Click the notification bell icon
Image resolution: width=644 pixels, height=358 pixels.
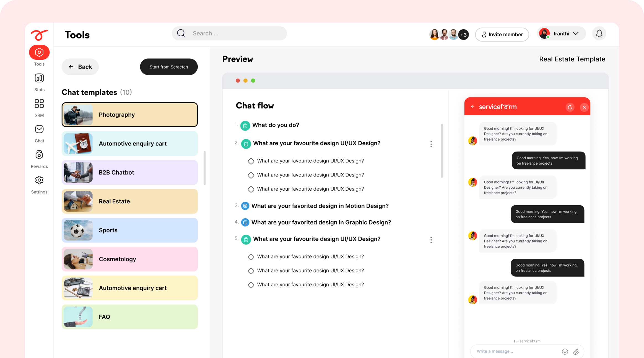(599, 34)
